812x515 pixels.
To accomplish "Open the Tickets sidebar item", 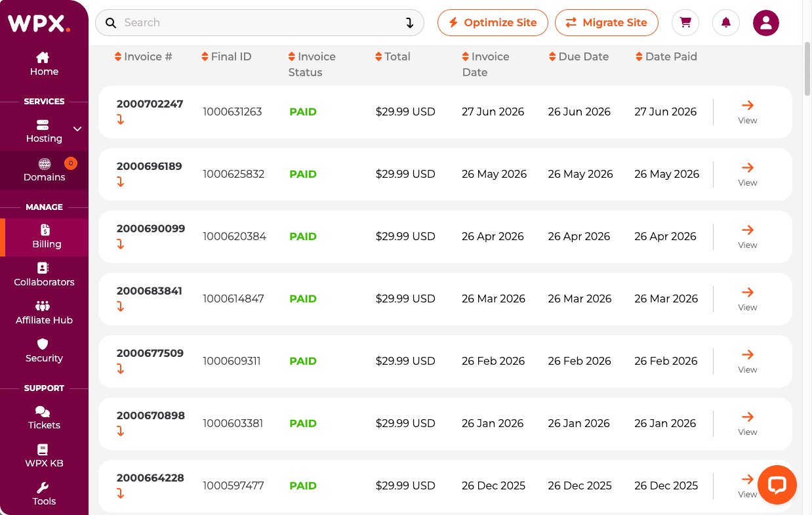I will click(x=44, y=418).
